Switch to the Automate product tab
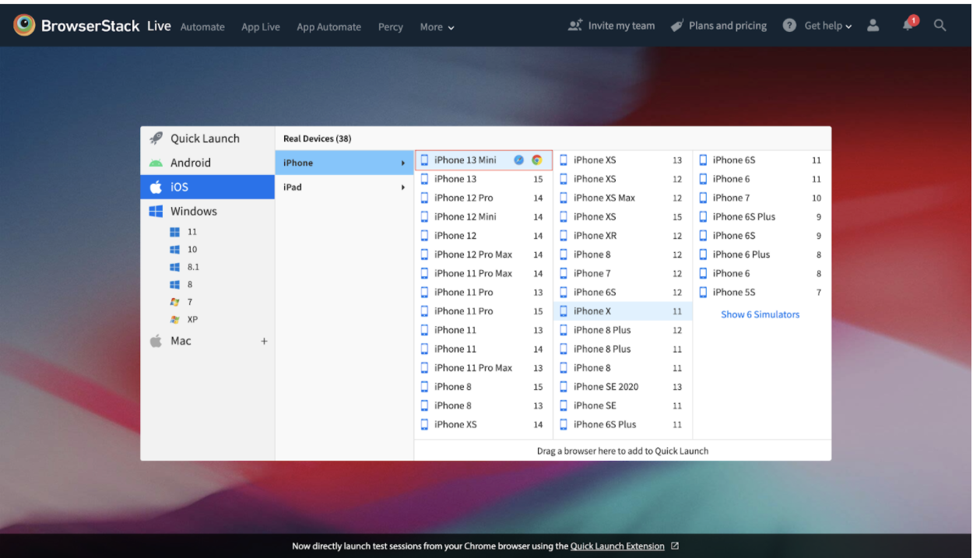The height and width of the screenshot is (558, 980). pos(202,26)
